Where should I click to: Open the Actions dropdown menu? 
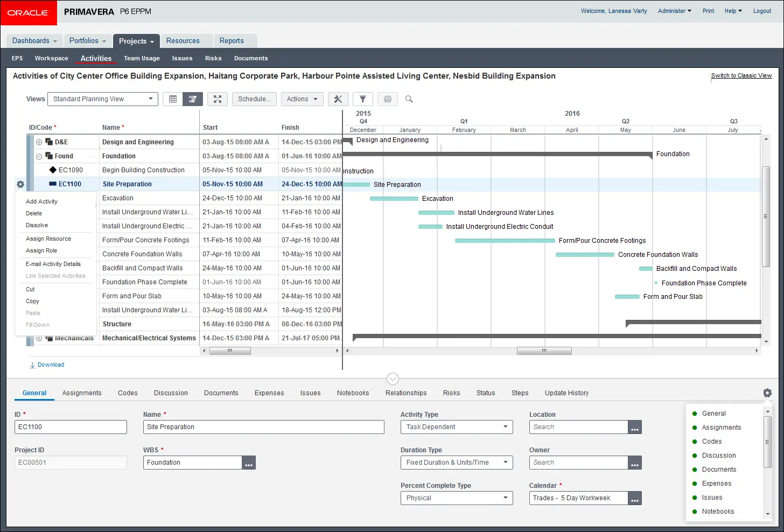pyautogui.click(x=302, y=99)
